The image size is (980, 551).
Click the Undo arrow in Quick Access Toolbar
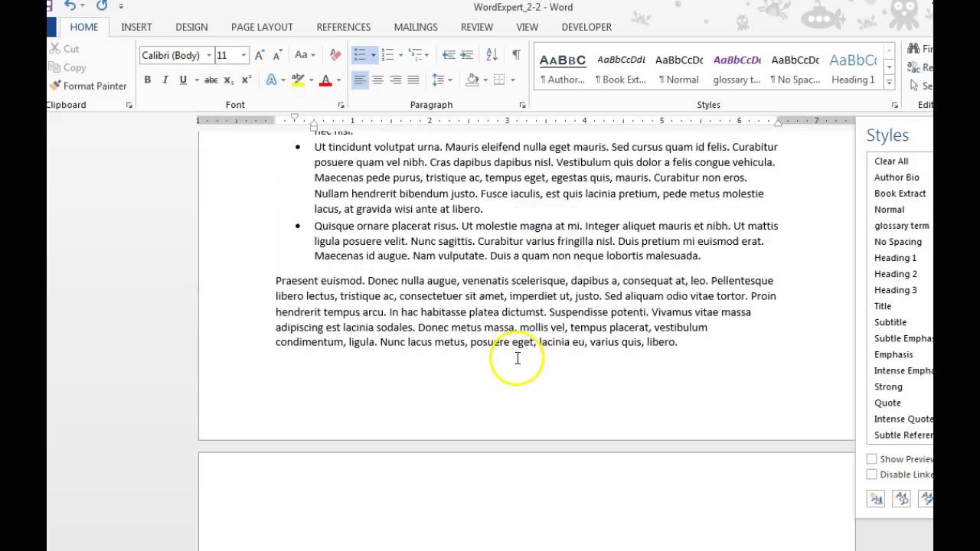(x=70, y=6)
